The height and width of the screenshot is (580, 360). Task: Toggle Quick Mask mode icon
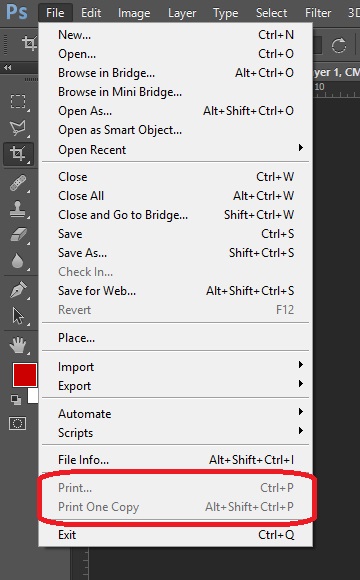[x=17, y=423]
